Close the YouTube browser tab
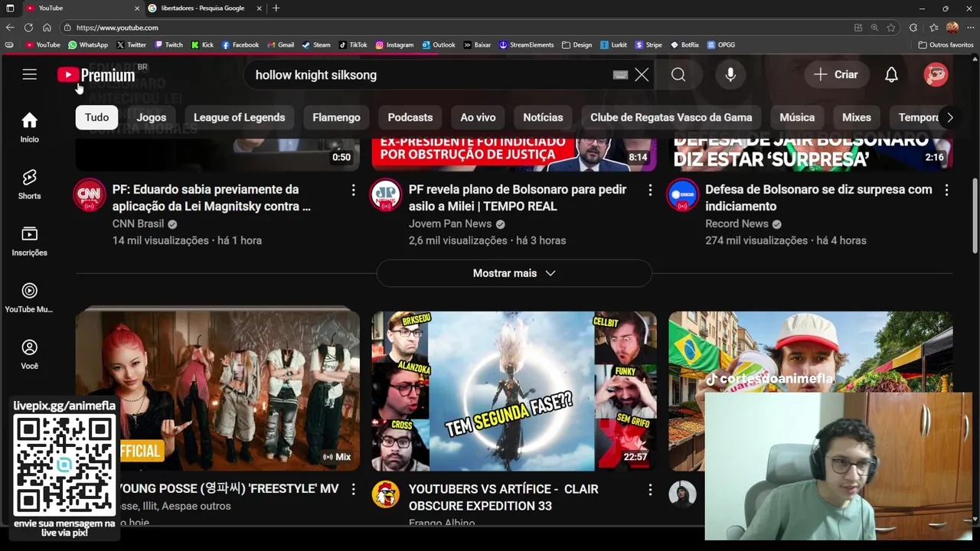The width and height of the screenshot is (980, 551). point(137,8)
